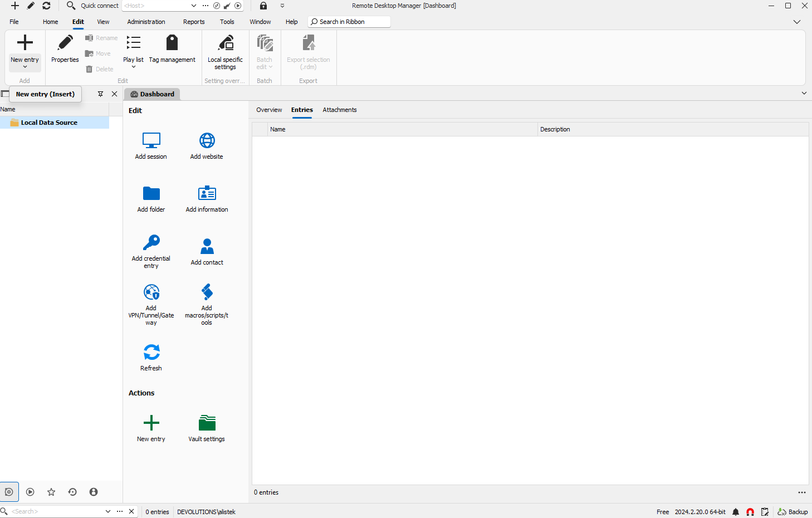Click the Quick connect play icon

tap(238, 6)
